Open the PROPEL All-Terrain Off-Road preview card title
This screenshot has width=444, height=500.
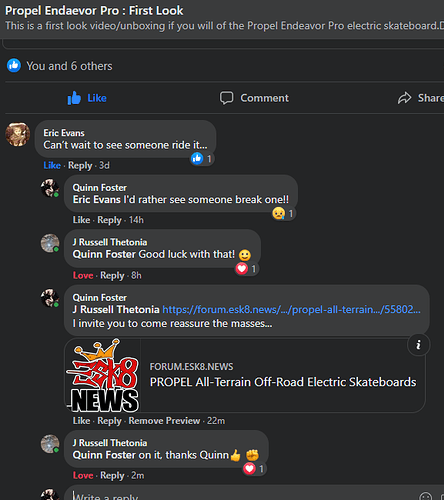pos(283,382)
